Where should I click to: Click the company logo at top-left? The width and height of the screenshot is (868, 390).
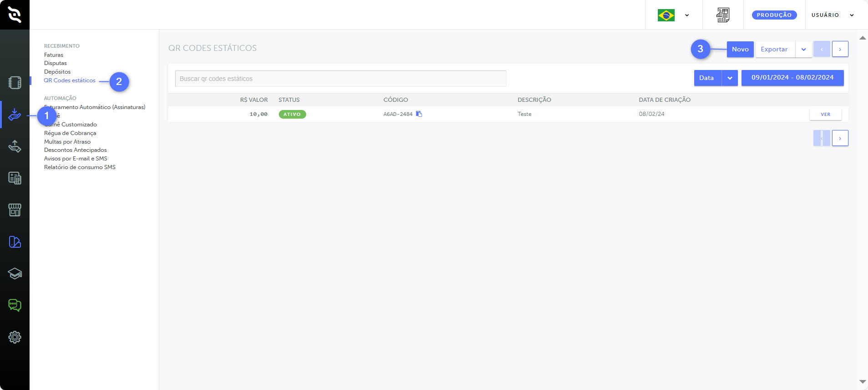click(x=15, y=15)
